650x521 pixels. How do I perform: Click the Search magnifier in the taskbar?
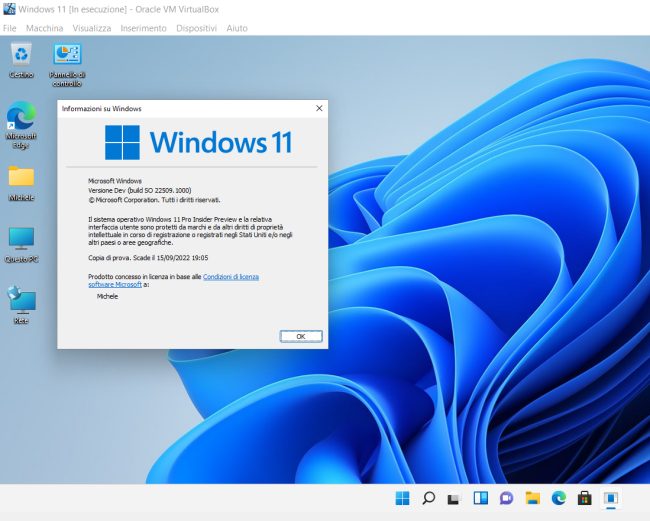click(x=428, y=498)
